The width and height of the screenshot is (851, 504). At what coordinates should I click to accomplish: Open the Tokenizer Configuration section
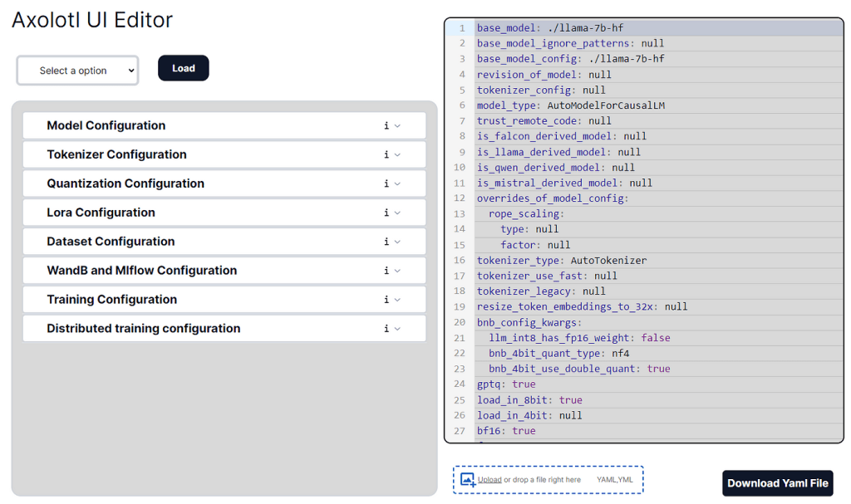[116, 154]
